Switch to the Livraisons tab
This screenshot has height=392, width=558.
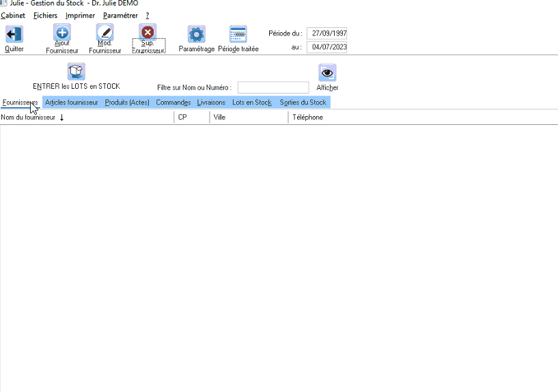(x=211, y=102)
